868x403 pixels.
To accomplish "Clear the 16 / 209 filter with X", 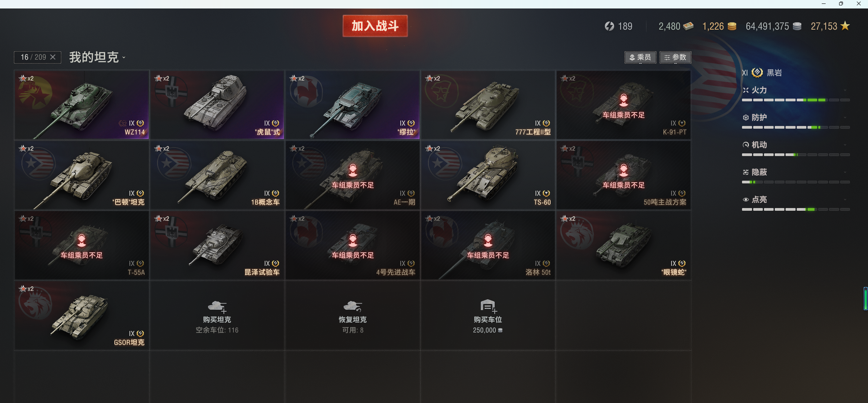I will (x=53, y=57).
